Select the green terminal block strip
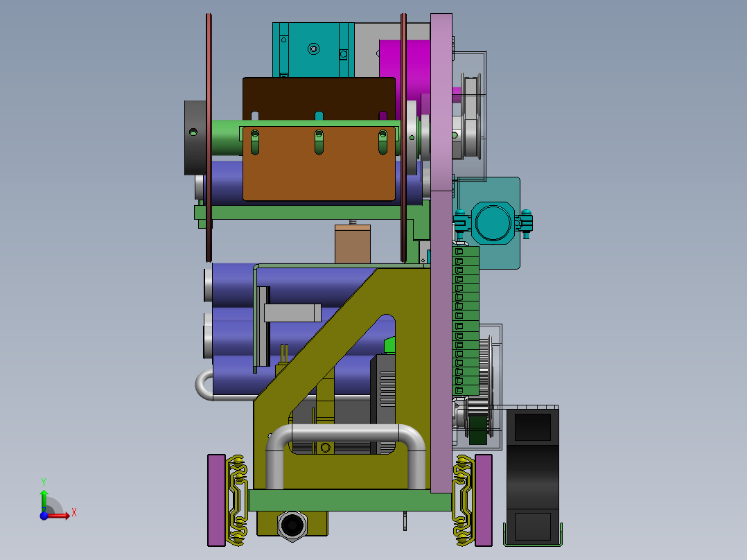 pyautogui.click(x=466, y=320)
